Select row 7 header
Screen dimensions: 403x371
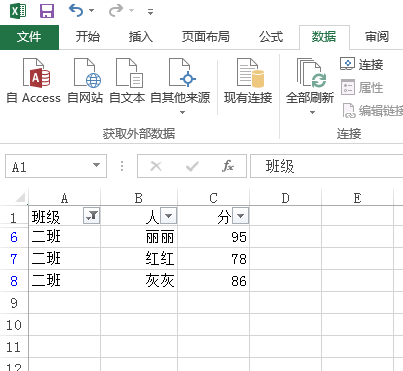click(x=14, y=259)
